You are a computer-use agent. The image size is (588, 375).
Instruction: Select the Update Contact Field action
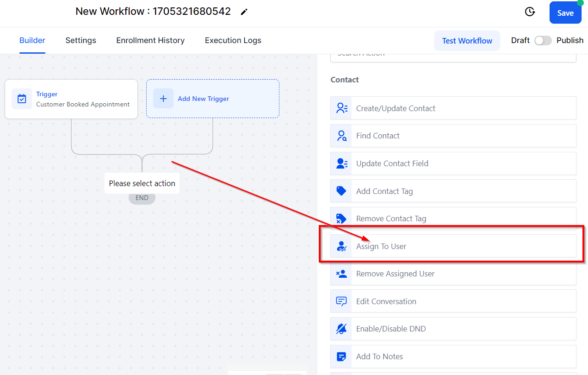[453, 163]
